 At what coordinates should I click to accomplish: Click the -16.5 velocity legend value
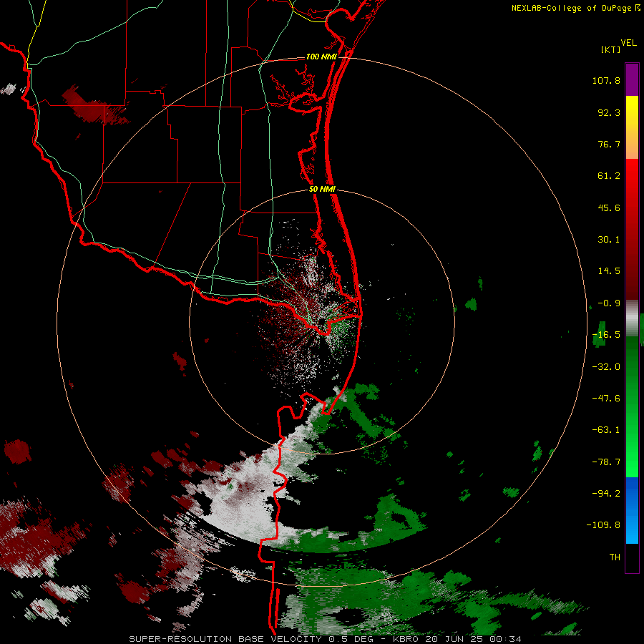[x=606, y=335]
